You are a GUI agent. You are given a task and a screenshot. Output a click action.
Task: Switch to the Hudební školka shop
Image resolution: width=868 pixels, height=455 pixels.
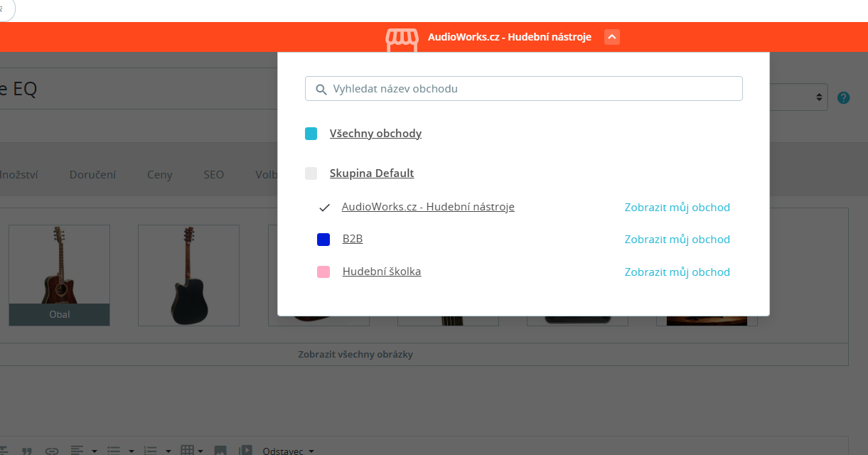[x=382, y=272]
